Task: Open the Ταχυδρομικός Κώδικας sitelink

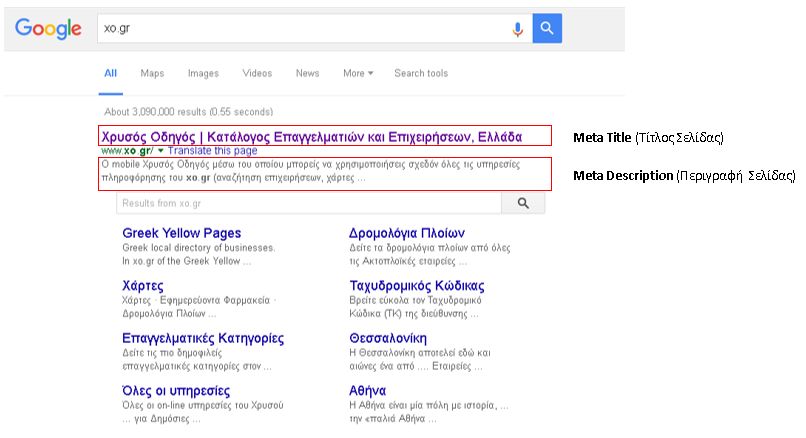Action: coord(416,286)
